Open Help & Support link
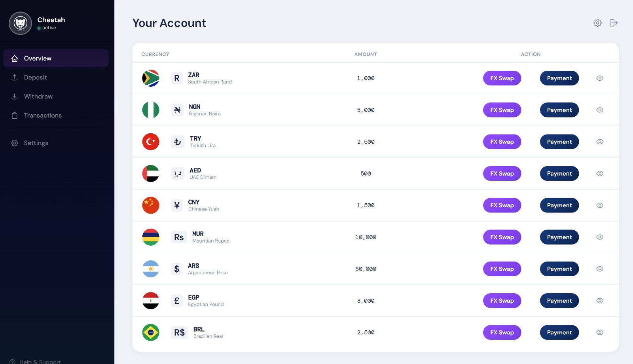Screen dimensions: 633x364 tap(40, 361)
